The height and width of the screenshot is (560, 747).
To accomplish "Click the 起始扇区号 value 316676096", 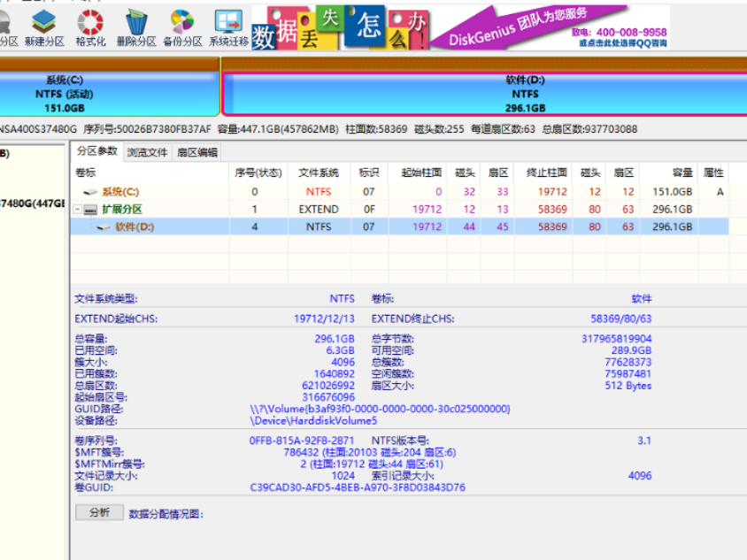I will (328, 396).
